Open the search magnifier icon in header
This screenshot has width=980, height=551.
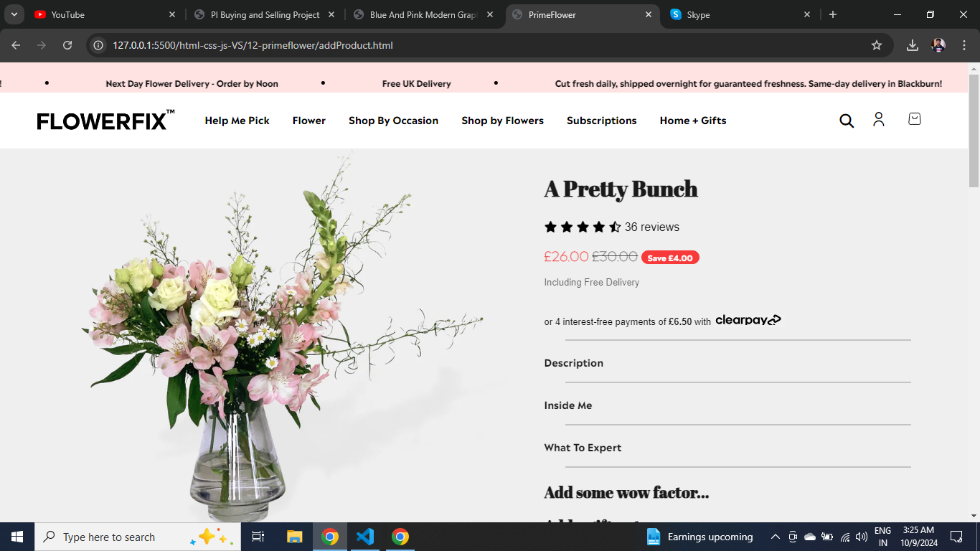coord(847,121)
